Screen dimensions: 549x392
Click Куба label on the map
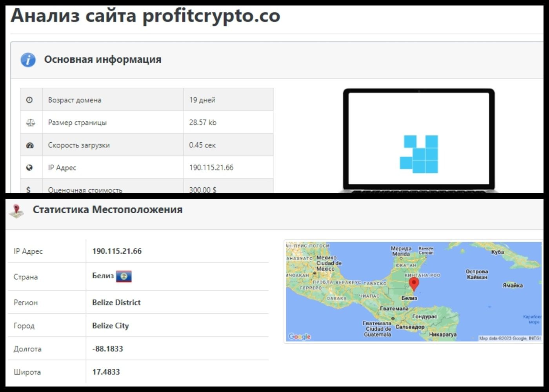[498, 252]
